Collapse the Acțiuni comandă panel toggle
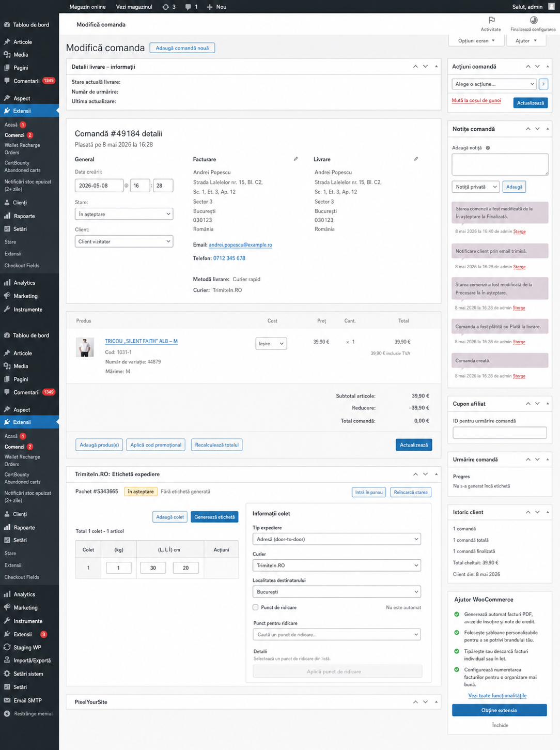 pos(548,67)
